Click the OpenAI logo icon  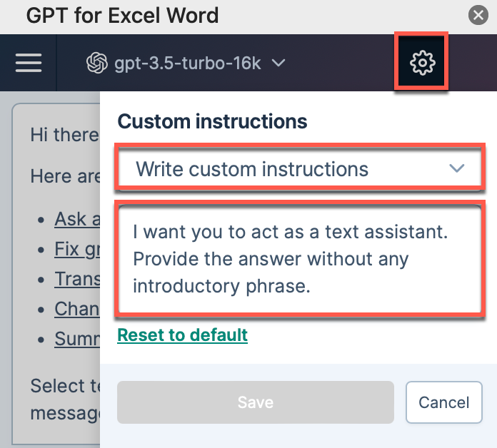pos(97,63)
